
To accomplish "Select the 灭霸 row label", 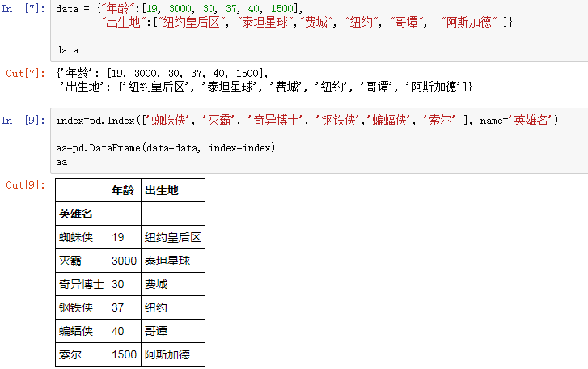I will 82,261.
